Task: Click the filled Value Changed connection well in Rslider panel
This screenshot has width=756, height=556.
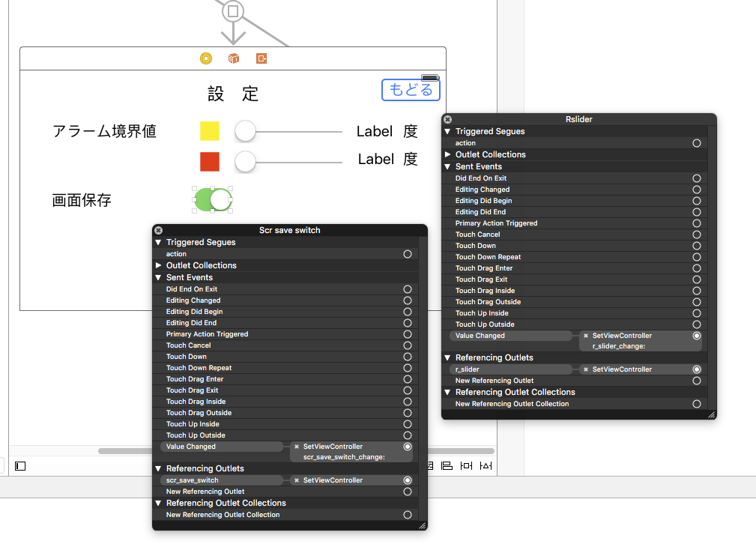Action: coord(697,335)
